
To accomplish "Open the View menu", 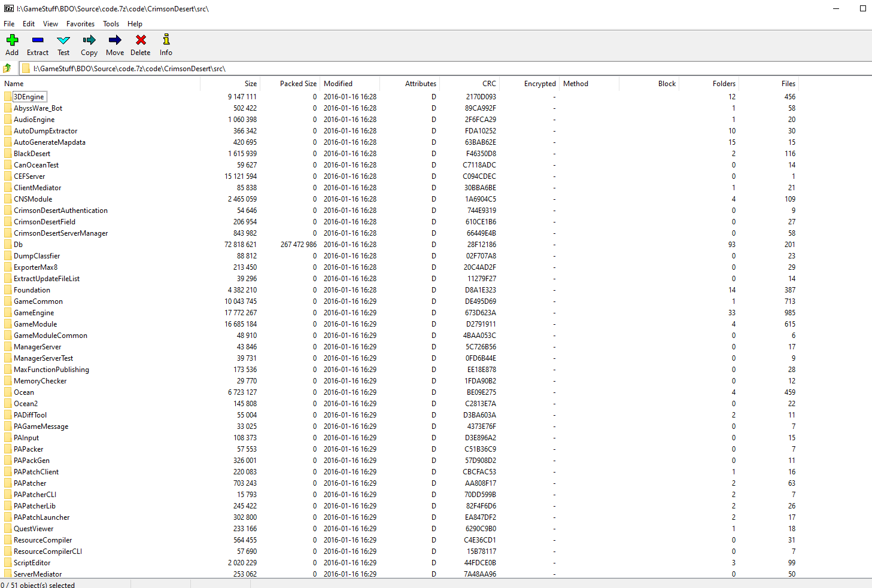I will tap(50, 24).
